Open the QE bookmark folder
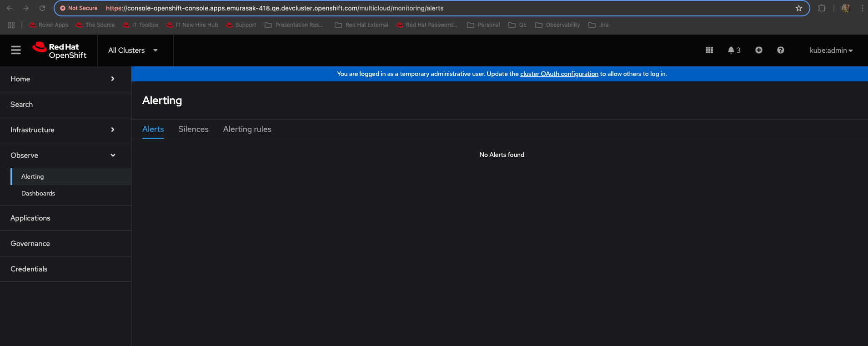This screenshot has height=346, width=868. pos(517,25)
